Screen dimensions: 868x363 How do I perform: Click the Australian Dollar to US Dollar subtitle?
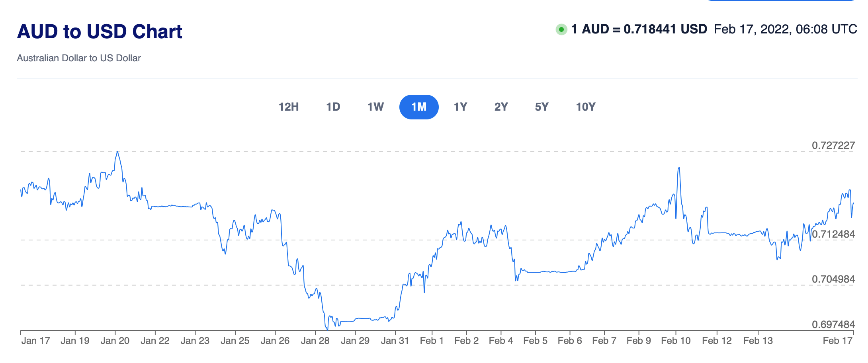click(x=79, y=58)
